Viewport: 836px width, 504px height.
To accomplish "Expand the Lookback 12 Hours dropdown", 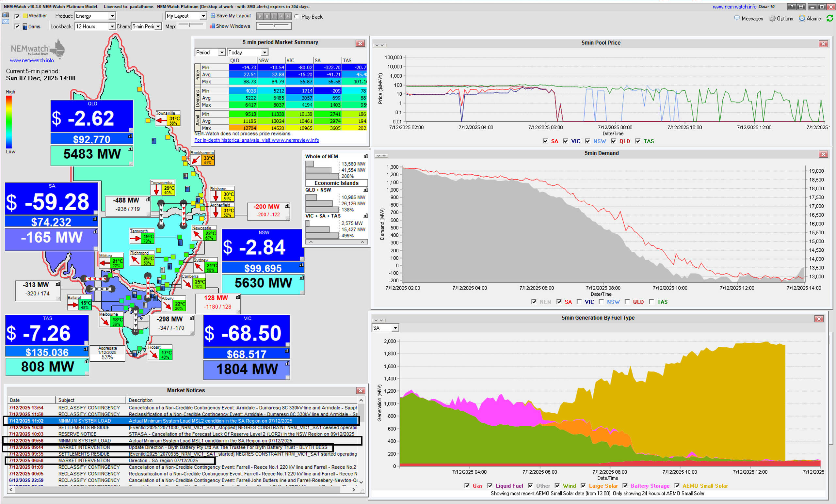I will click(112, 26).
